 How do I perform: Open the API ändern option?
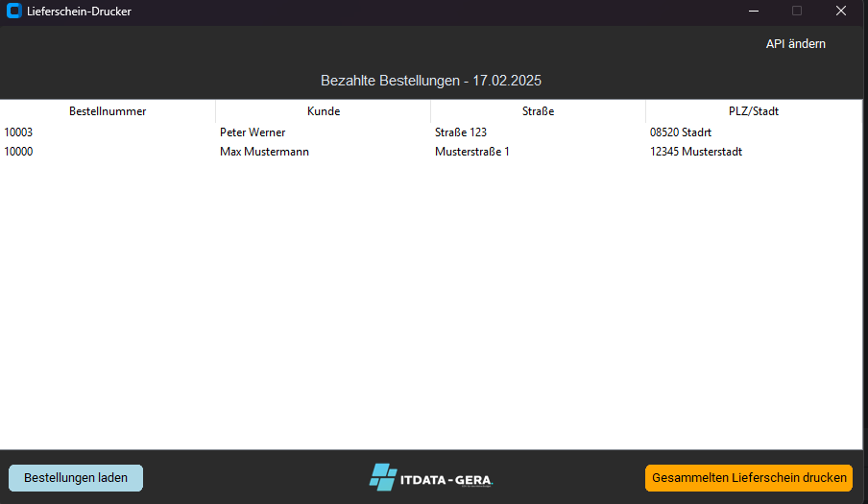click(x=795, y=43)
